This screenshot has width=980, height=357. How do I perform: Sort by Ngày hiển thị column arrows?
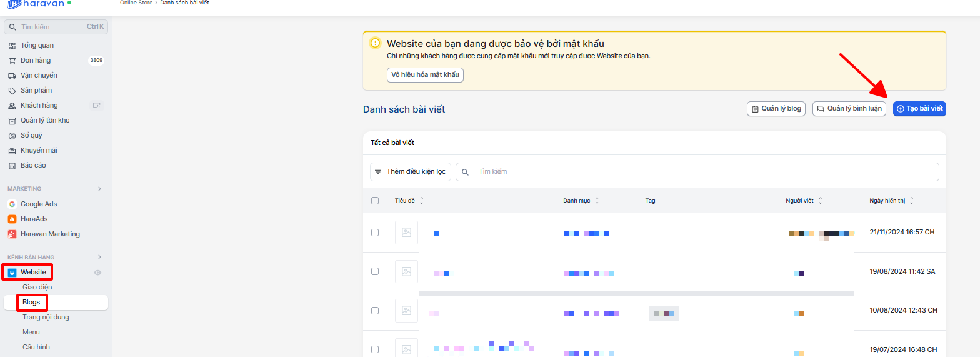[911, 201]
